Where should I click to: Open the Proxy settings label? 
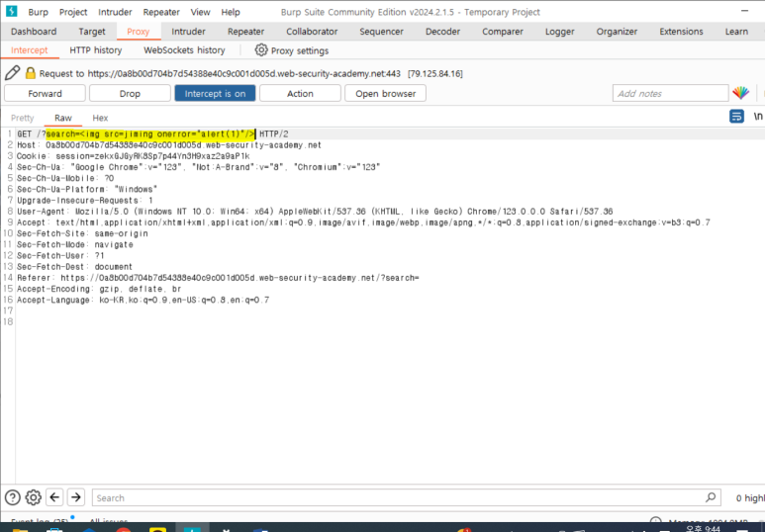[300, 50]
